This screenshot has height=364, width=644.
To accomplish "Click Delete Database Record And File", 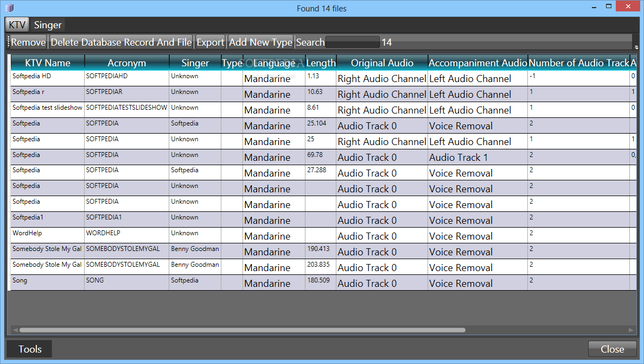I will (x=121, y=42).
